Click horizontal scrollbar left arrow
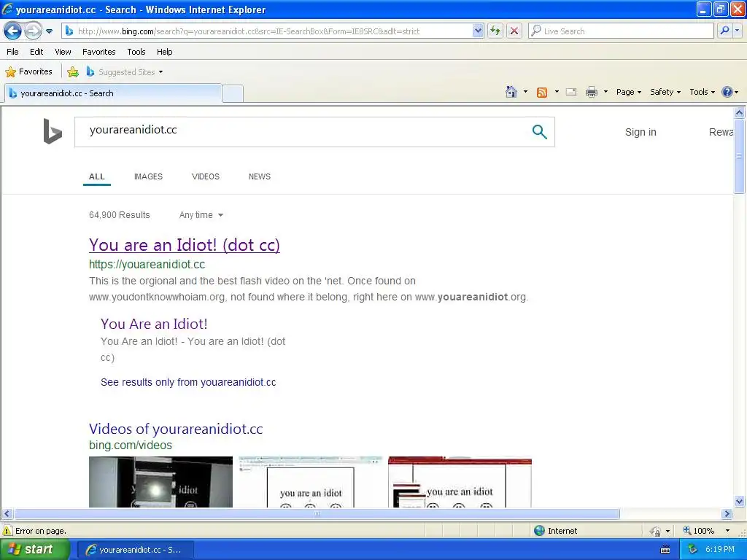 coord(7,514)
